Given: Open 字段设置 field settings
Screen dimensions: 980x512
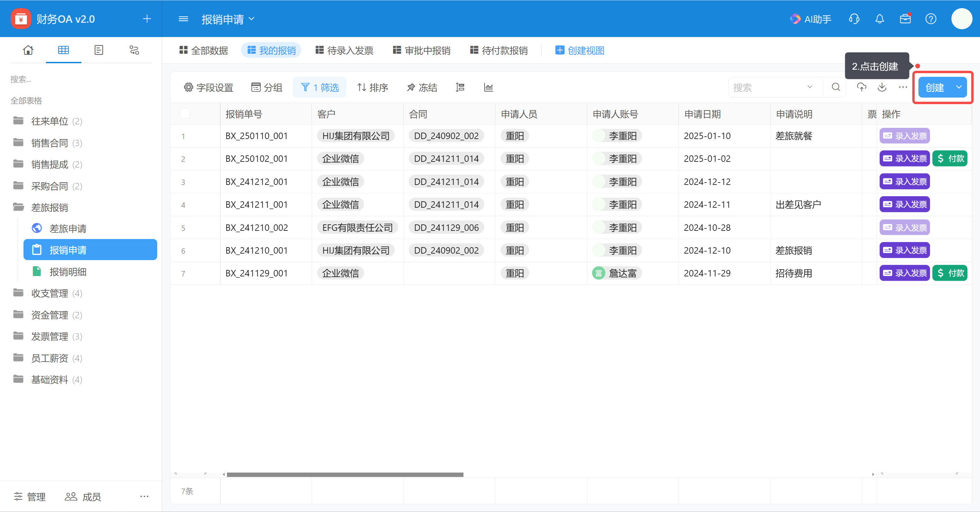Looking at the screenshot, I should [x=209, y=87].
